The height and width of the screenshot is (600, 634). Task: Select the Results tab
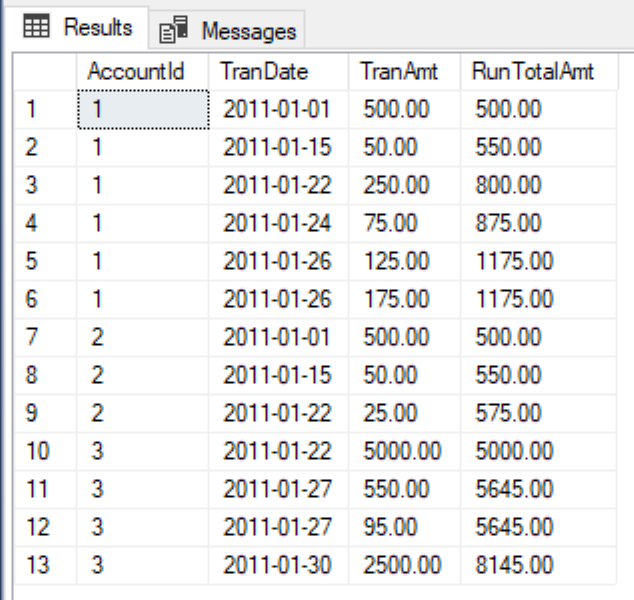point(77,27)
